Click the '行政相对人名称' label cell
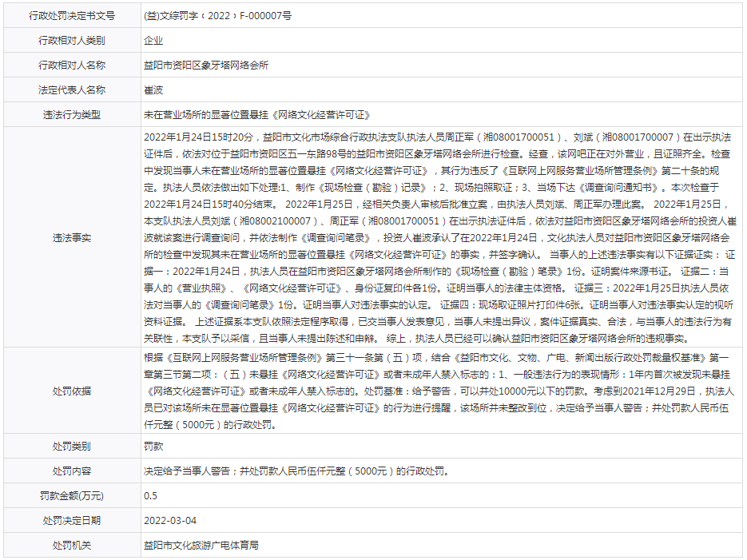This screenshot has height=560, width=747. click(72, 66)
